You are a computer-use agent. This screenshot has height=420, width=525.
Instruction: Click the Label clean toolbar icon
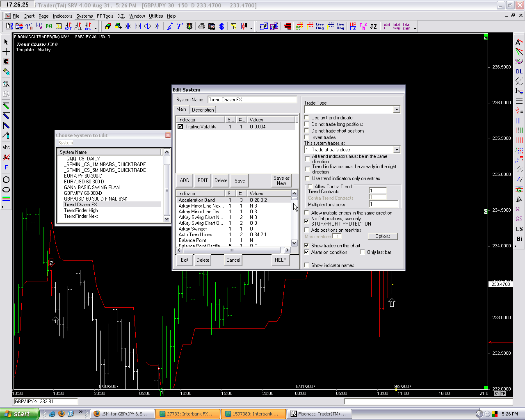[x=406, y=26]
